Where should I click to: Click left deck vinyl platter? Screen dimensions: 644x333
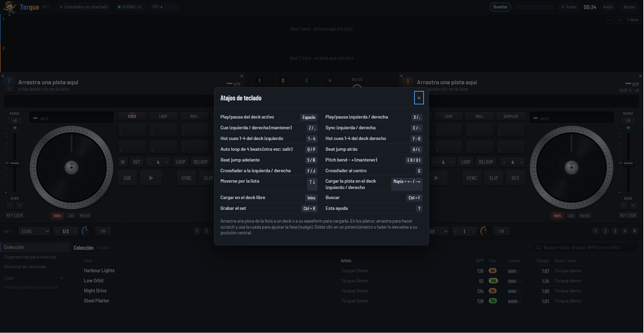(71, 168)
